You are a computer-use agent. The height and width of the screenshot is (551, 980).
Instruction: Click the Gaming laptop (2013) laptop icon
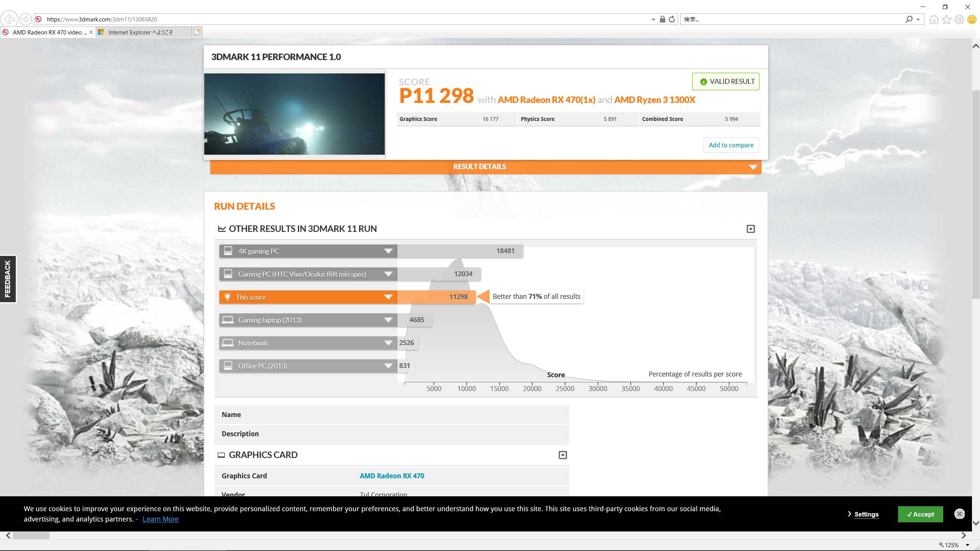click(x=228, y=320)
